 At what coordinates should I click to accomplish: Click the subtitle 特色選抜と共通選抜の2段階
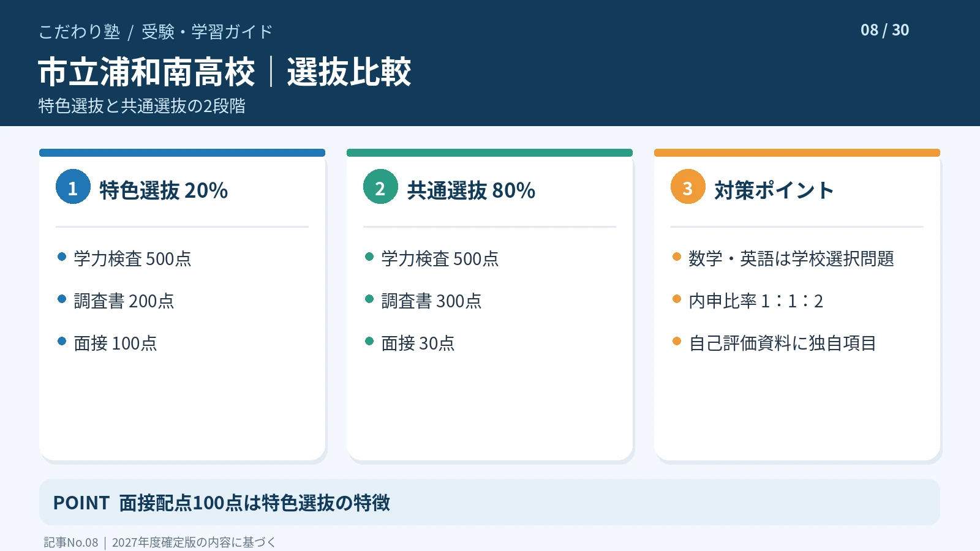141,106
